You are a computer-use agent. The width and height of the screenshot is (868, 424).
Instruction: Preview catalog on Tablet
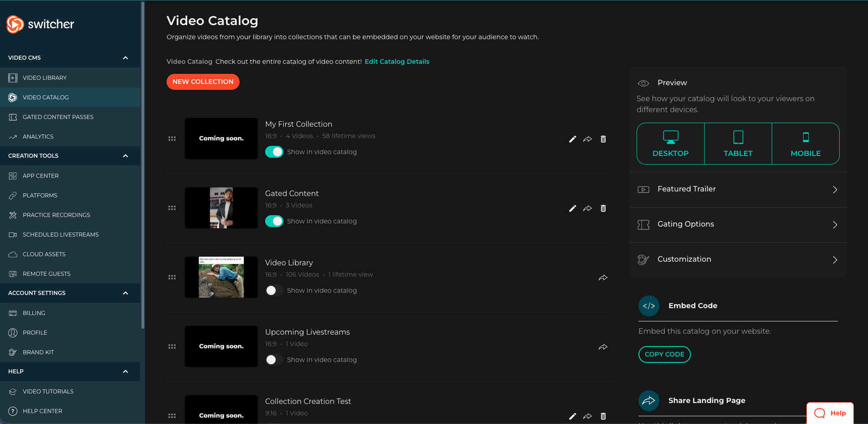click(x=738, y=144)
